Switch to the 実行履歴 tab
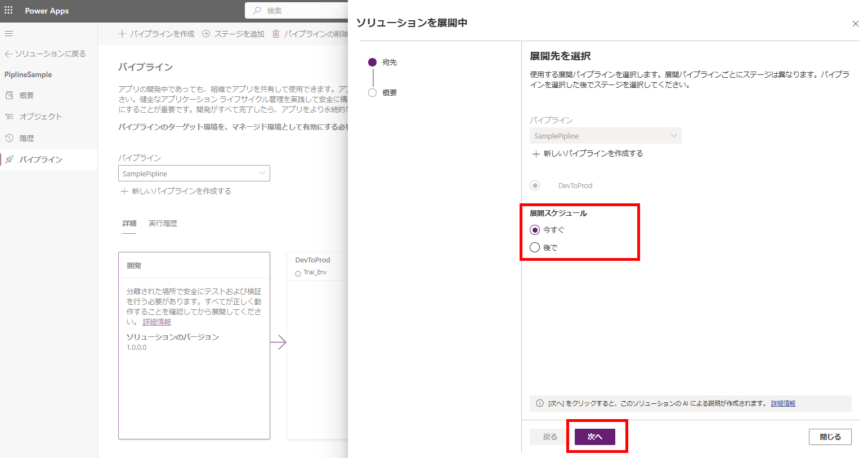This screenshot has height=458, width=868. (x=163, y=224)
